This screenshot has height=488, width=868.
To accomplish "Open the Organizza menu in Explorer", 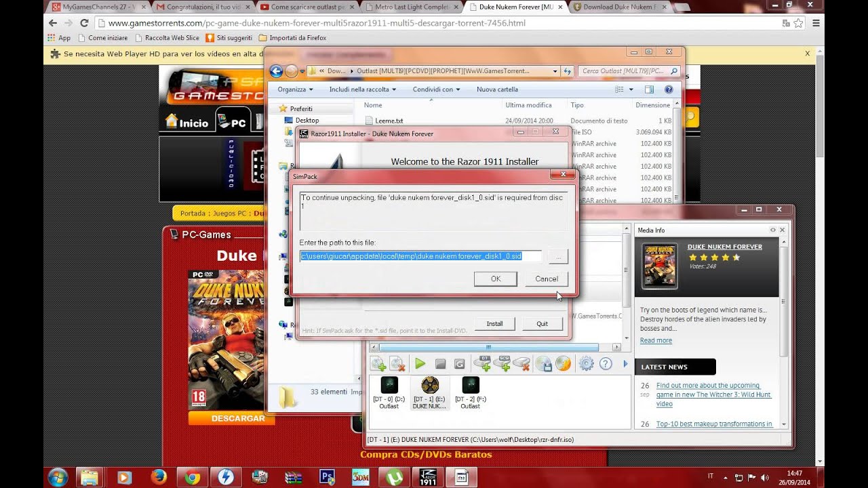I will [x=296, y=89].
